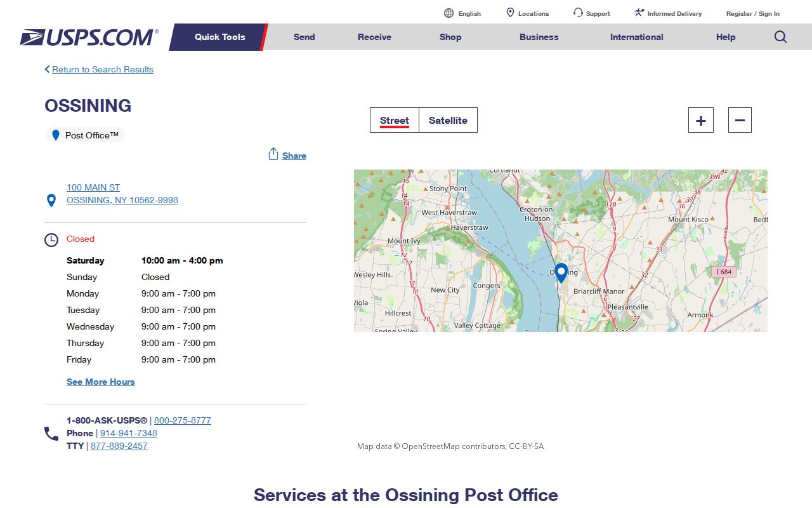The width and height of the screenshot is (812, 508).
Task: Click the Informed Delivery text link
Action: [675, 13]
